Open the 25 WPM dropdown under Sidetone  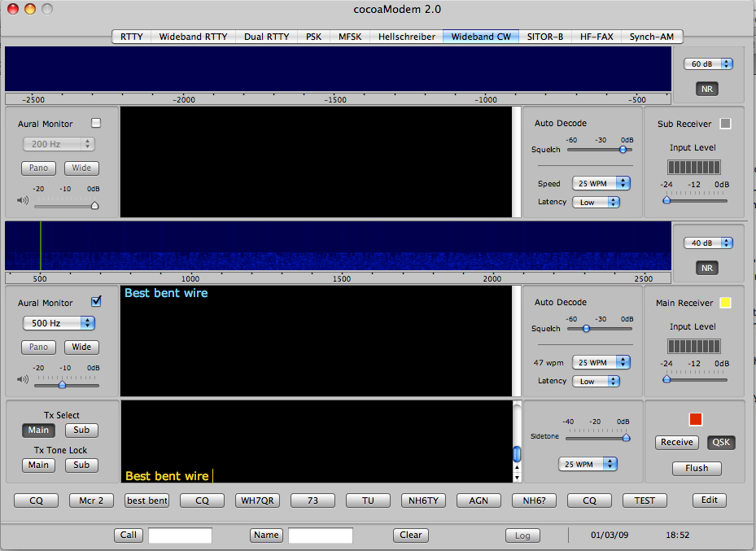588,464
